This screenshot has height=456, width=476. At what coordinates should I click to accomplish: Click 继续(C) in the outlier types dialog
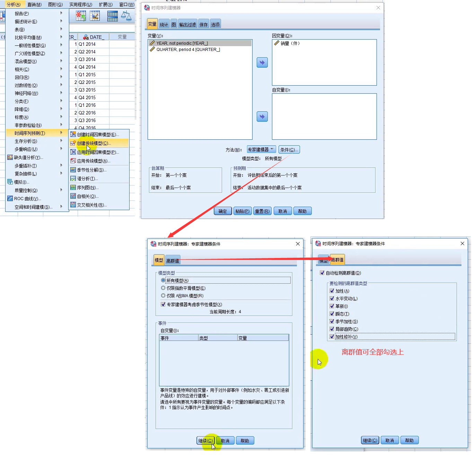370,440
